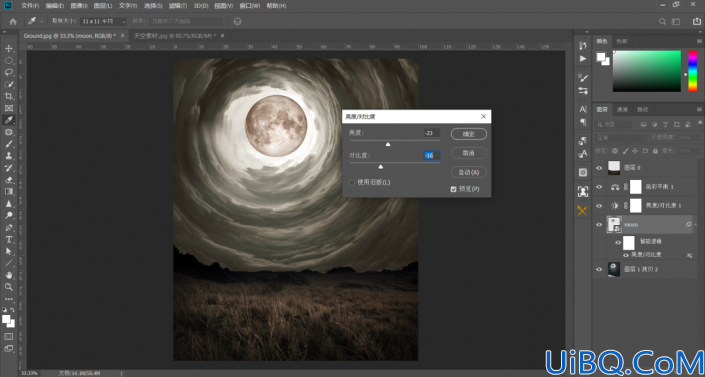Click the 确定 button in the dialog
The image size is (705, 377).
click(x=469, y=134)
